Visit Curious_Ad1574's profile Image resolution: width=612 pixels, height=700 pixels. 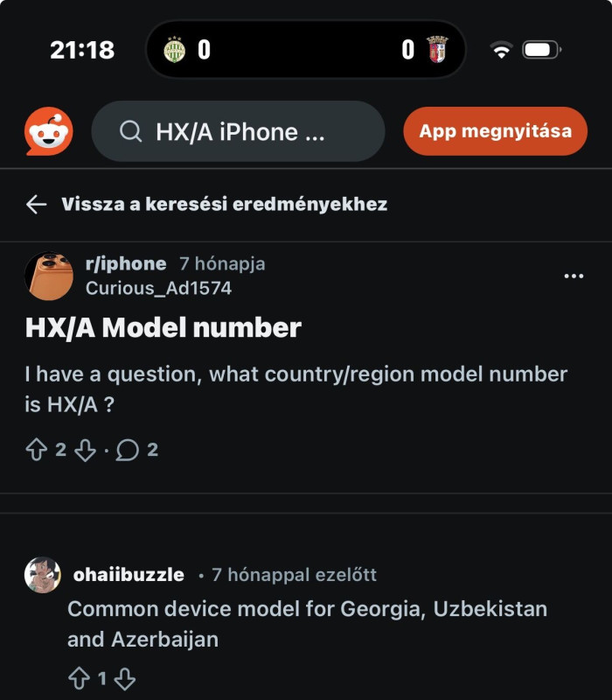coord(158,288)
